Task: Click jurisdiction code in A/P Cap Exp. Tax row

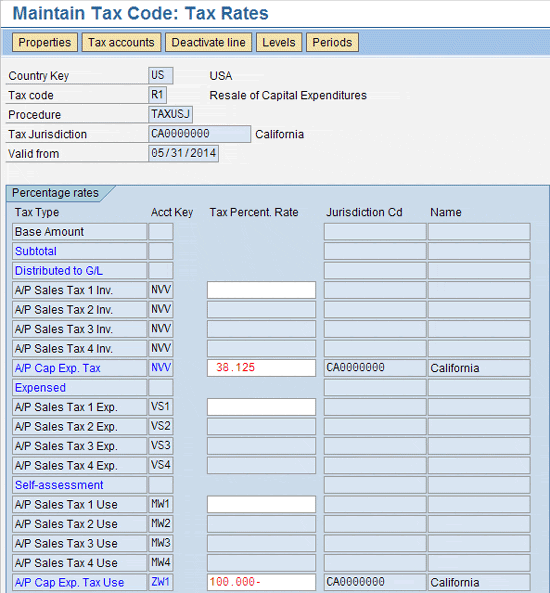Action: coord(375,368)
